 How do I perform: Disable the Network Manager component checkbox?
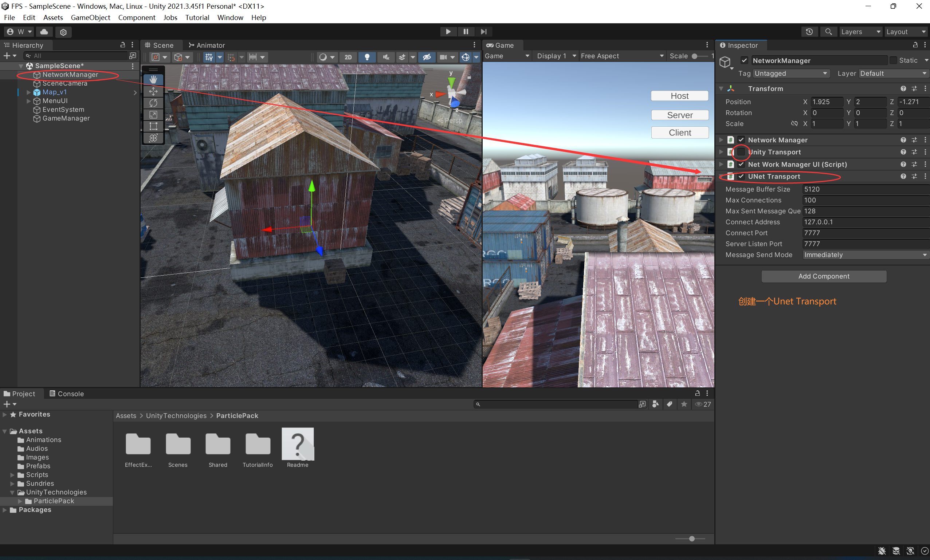coord(741,140)
